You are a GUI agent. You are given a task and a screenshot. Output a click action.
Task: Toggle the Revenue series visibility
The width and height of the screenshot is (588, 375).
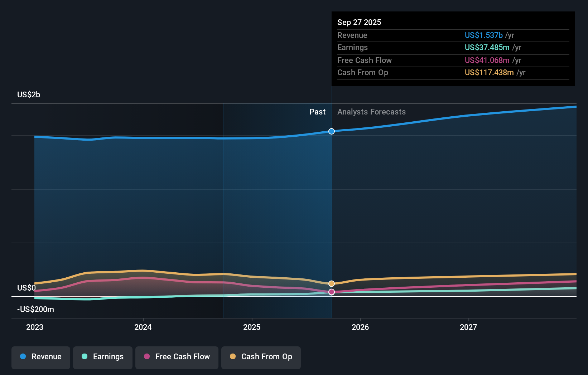pos(40,357)
